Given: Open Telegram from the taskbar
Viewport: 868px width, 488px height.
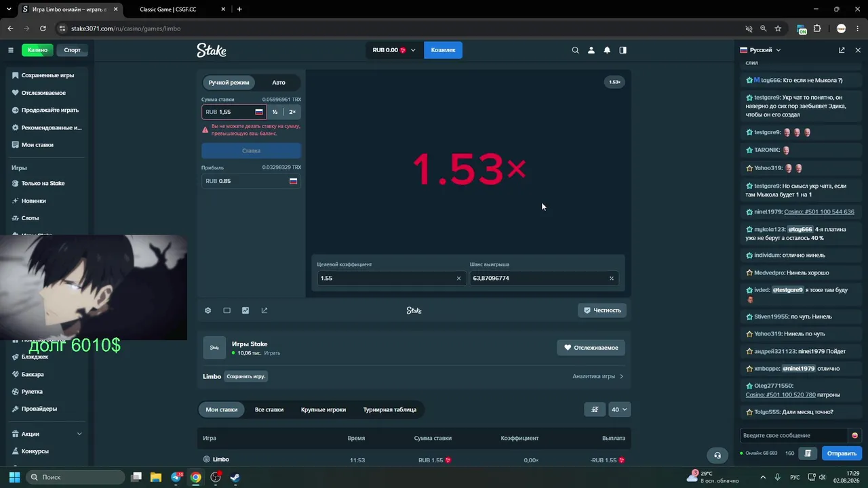Looking at the screenshot, I should coord(176,477).
